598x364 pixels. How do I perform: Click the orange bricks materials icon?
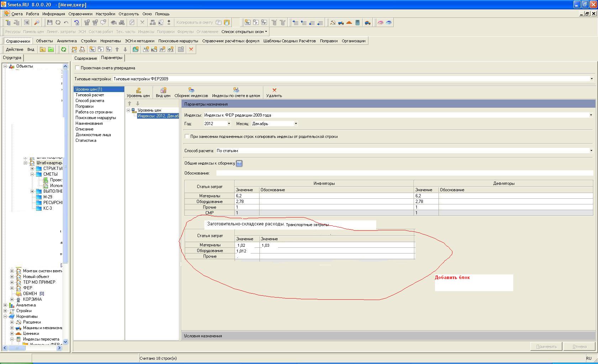[349, 22]
